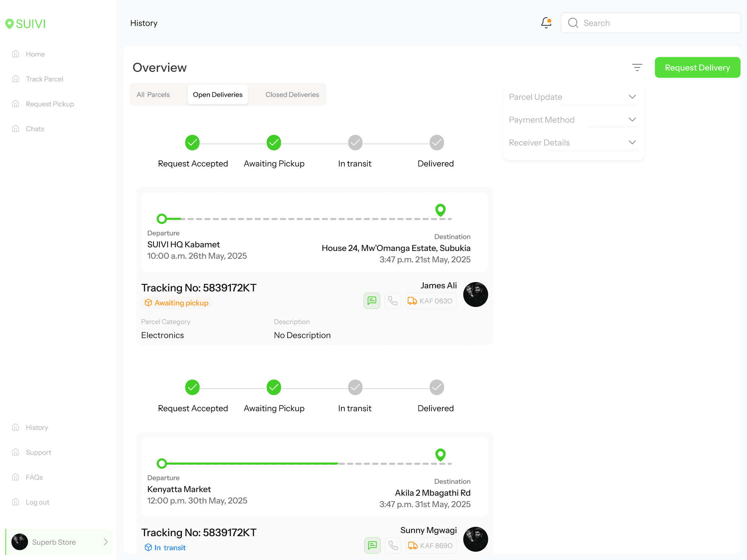Call Sunny Mgwagi using phone icon

pos(393,545)
